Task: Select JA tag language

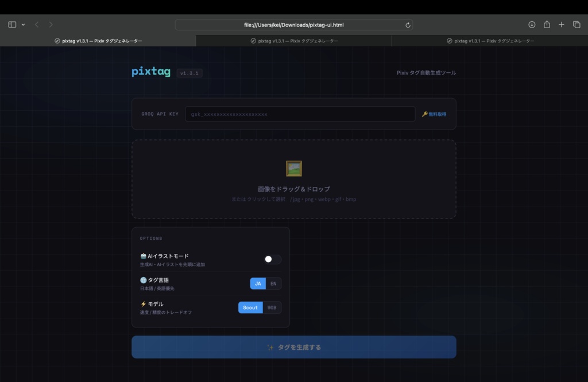Action: pyautogui.click(x=258, y=283)
